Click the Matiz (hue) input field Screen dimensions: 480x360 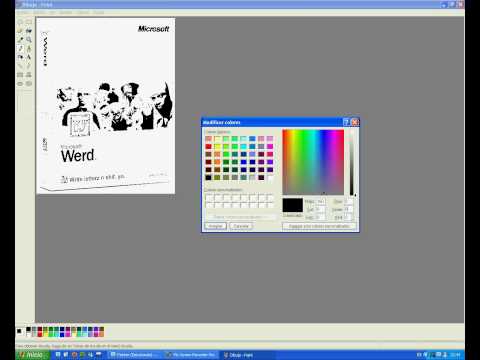pyautogui.click(x=320, y=202)
